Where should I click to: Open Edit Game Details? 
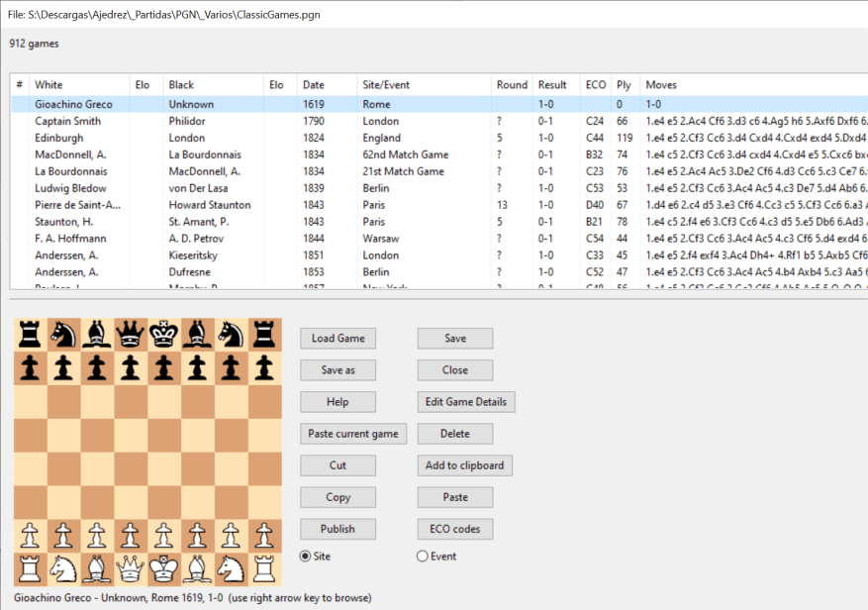465,402
